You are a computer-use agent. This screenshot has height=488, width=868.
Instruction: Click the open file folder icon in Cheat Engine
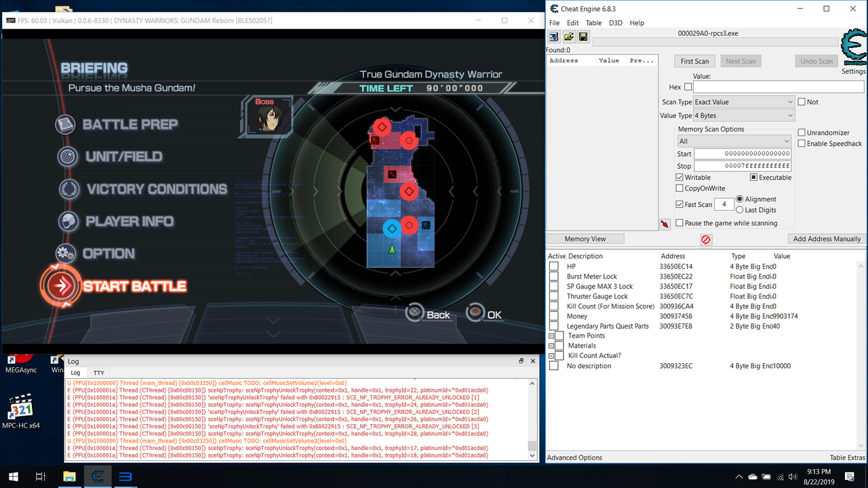[x=569, y=37]
